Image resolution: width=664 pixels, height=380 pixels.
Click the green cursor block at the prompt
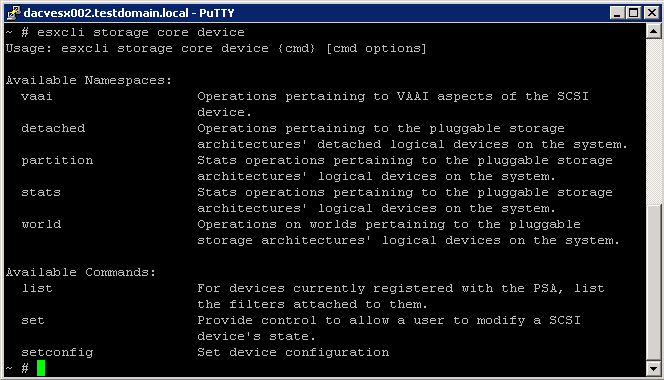[x=41, y=368]
